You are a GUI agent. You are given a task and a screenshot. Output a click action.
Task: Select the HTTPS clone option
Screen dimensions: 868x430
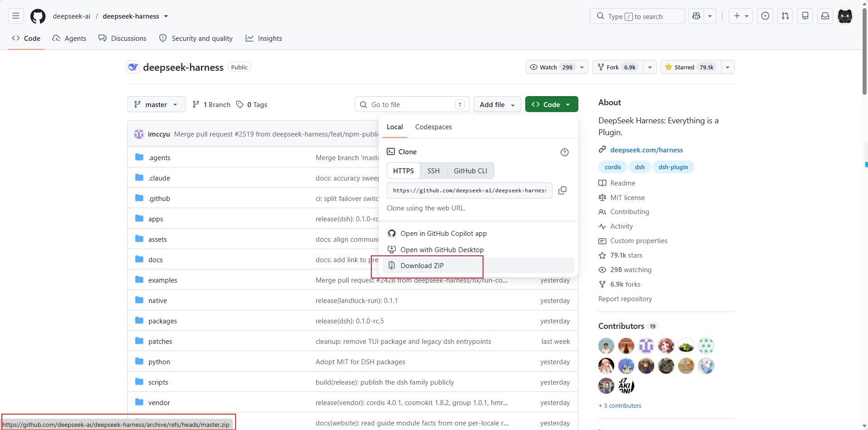pos(404,171)
